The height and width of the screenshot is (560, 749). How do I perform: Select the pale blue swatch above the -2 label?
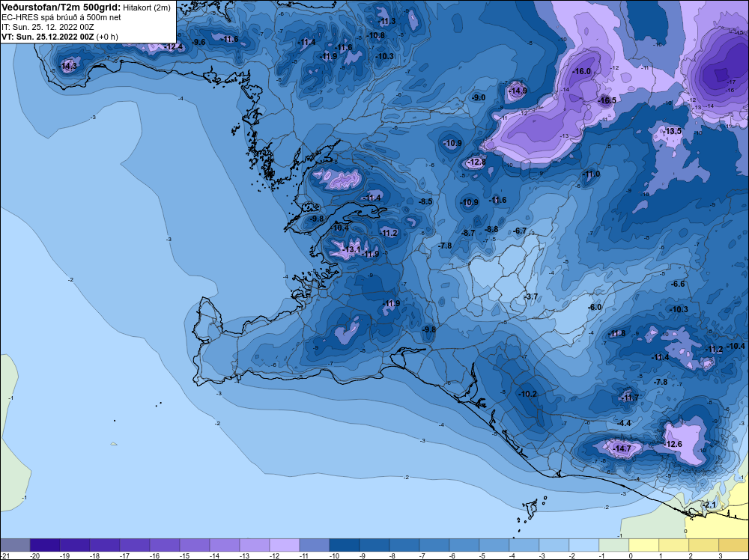coord(583,545)
